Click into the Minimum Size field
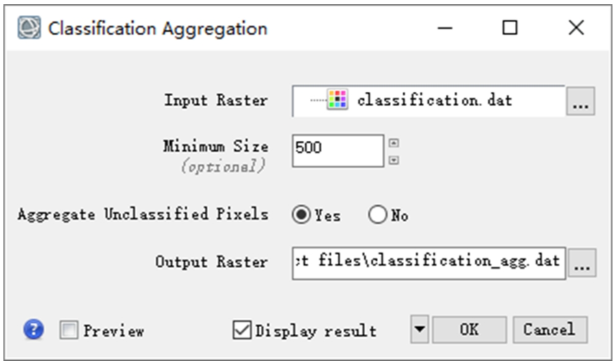The width and height of the screenshot is (614, 364). point(337,150)
